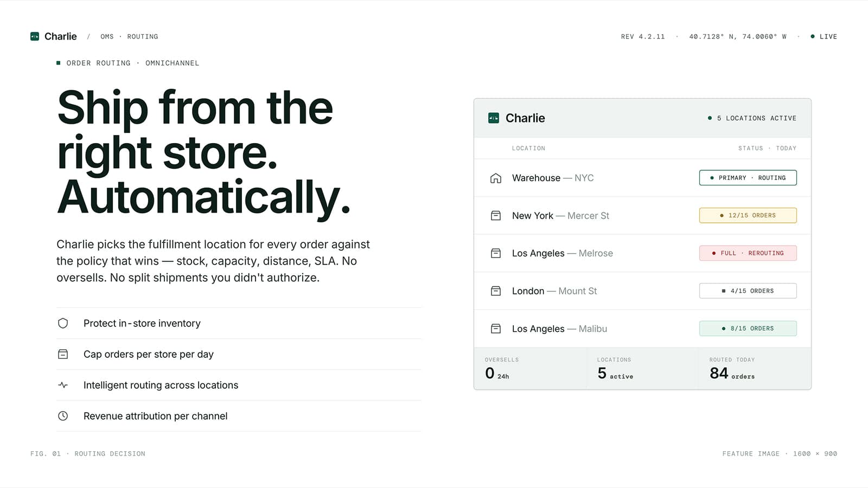Open the OMS breadcrumb
This screenshot has width=868, height=488.
coord(107,36)
